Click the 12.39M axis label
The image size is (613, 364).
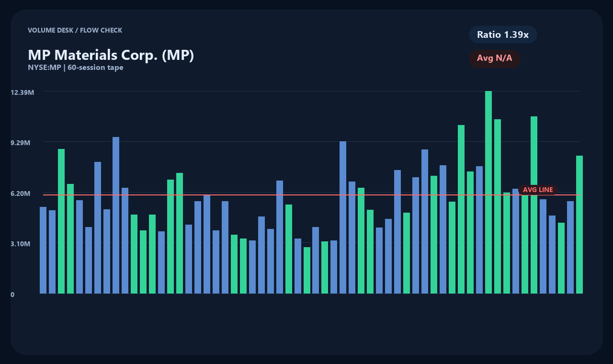click(23, 92)
